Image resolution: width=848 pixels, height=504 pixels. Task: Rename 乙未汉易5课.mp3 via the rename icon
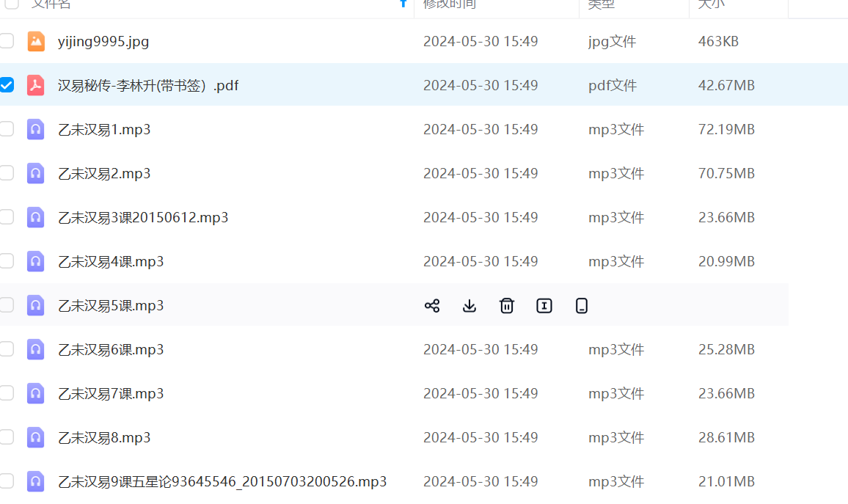pyautogui.click(x=544, y=306)
